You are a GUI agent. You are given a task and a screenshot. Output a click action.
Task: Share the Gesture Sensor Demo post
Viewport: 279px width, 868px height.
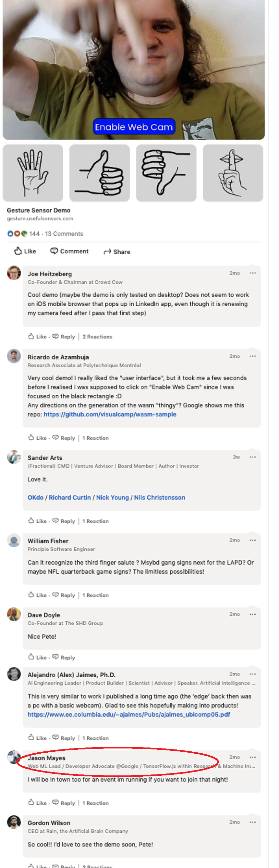117,252
